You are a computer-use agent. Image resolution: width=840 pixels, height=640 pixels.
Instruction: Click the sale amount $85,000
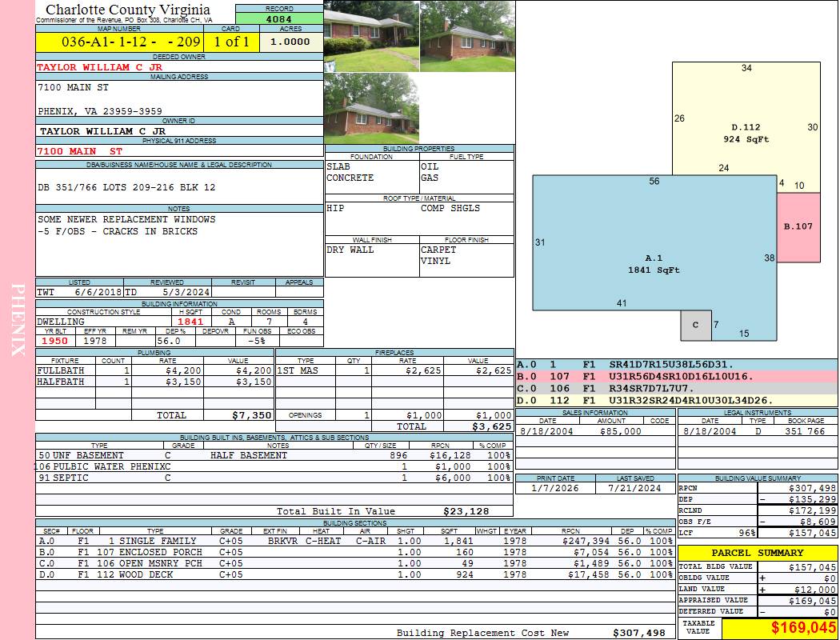[620, 431]
